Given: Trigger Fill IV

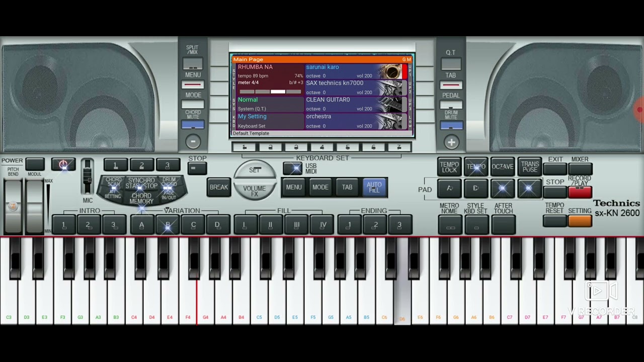Looking at the screenshot, I should (x=323, y=225).
